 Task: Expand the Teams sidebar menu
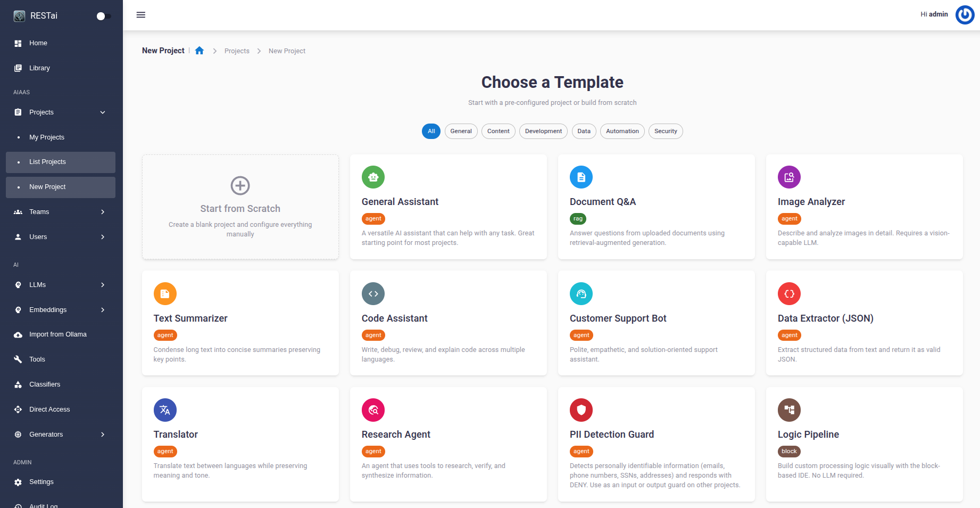61,212
